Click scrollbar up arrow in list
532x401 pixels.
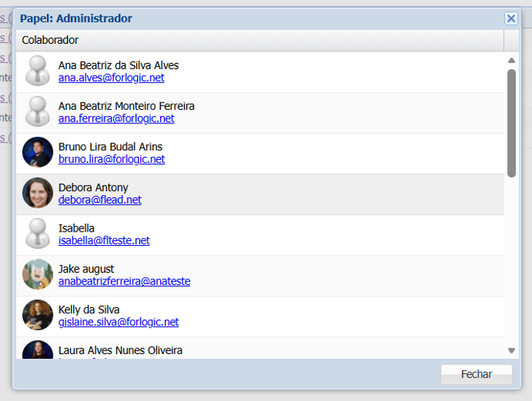[x=511, y=60]
